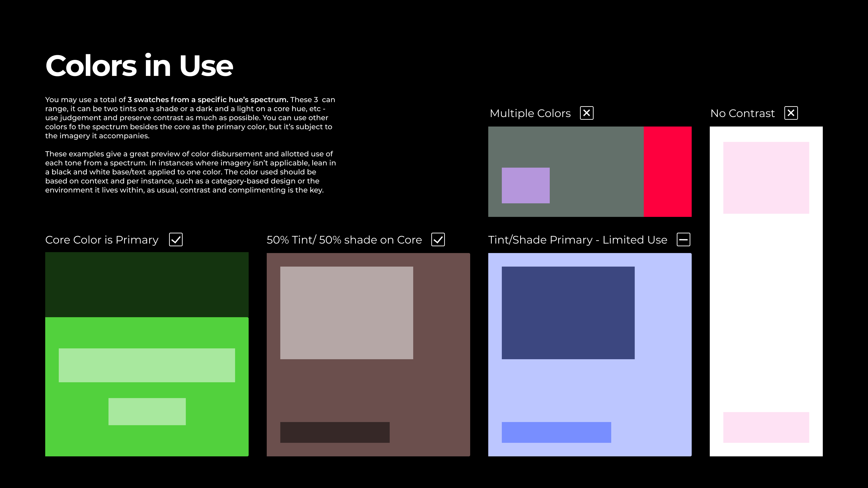Select the light taupe rectangle on brown
The height and width of the screenshot is (488, 868).
tap(347, 313)
